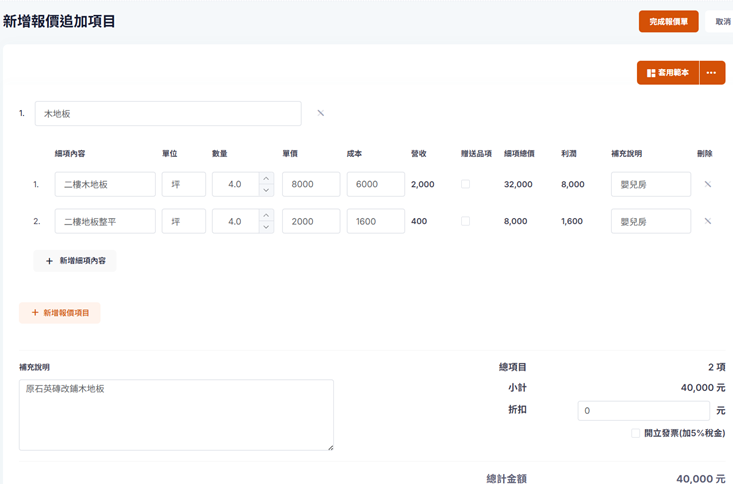
Task: Click 套用範本 template button
Action: coord(668,73)
